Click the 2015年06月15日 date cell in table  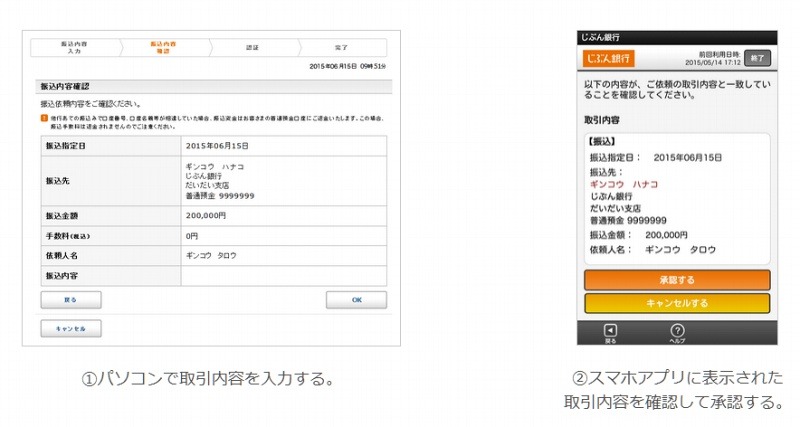click(x=284, y=146)
